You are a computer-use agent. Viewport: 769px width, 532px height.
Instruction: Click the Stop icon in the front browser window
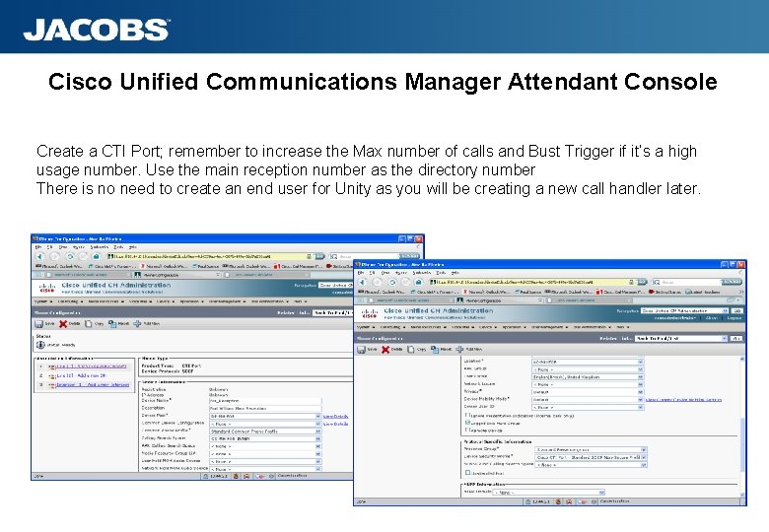405,282
